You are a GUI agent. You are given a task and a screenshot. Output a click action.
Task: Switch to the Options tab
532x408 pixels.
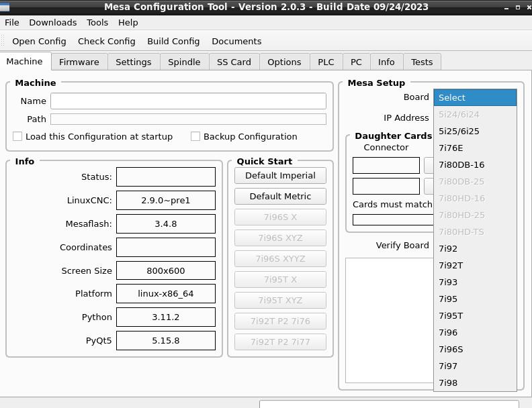(284, 62)
